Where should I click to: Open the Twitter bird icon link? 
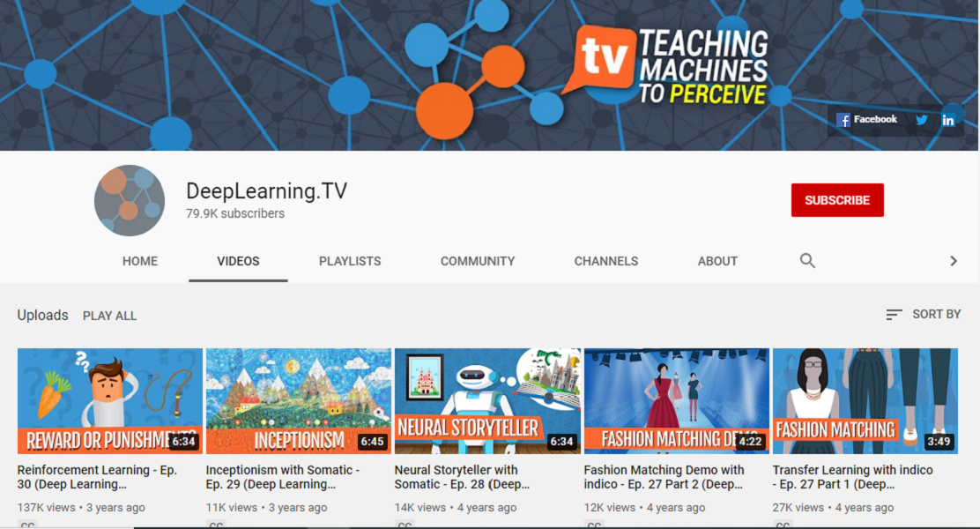(x=921, y=120)
